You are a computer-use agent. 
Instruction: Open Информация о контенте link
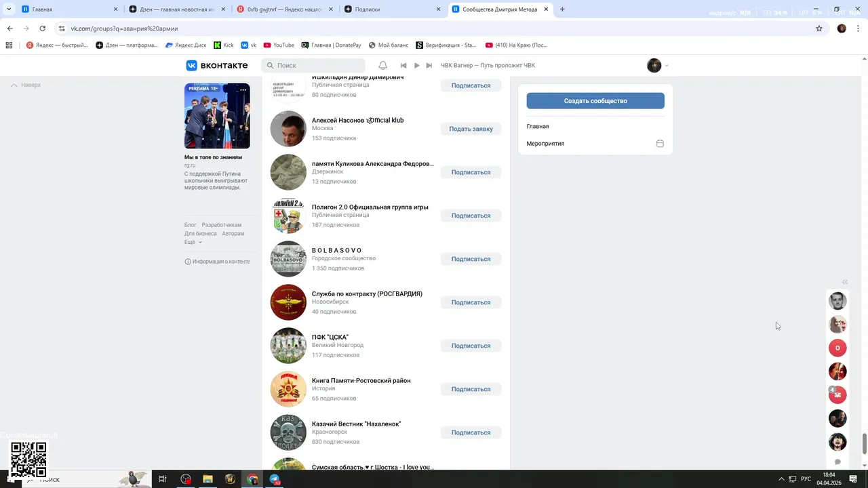click(217, 262)
